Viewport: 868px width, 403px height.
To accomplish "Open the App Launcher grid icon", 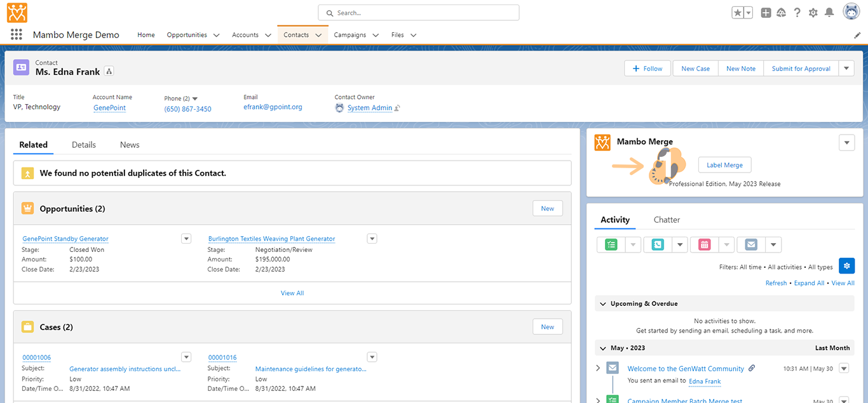I will coord(17,35).
